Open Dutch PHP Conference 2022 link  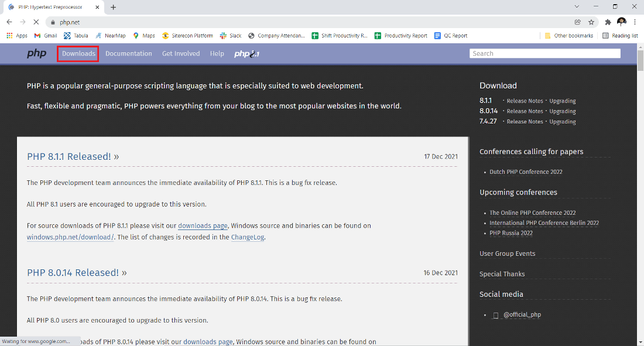(526, 172)
